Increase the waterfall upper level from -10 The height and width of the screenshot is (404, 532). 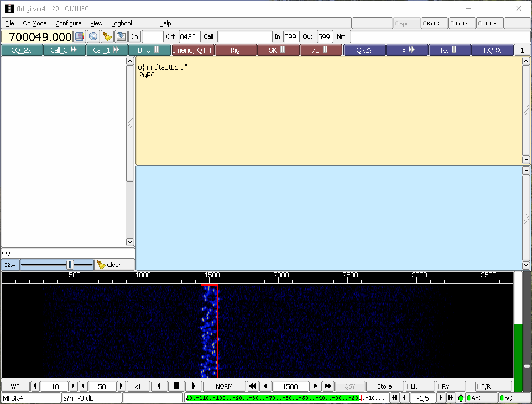(73, 386)
